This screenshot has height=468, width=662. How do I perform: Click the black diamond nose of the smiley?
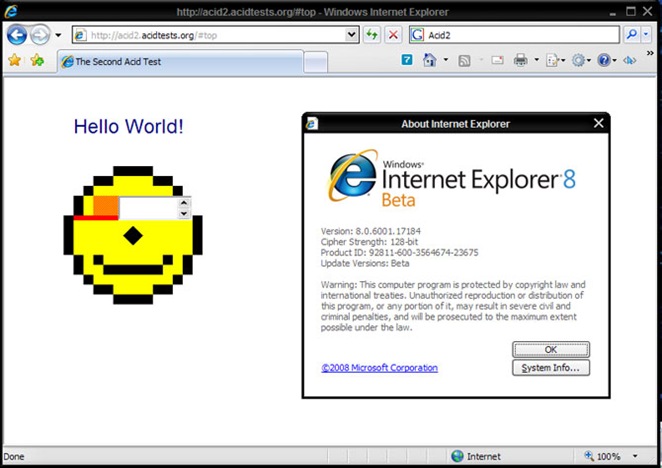pyautogui.click(x=133, y=236)
